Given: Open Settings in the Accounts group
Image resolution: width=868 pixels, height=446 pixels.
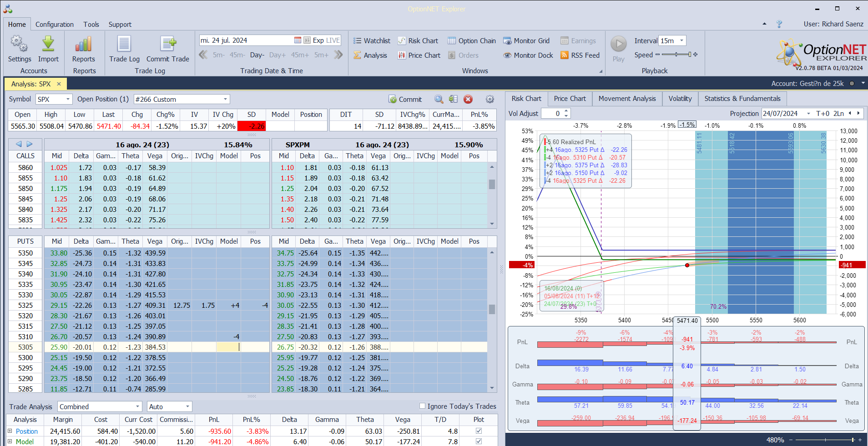Looking at the screenshot, I should click(x=20, y=49).
